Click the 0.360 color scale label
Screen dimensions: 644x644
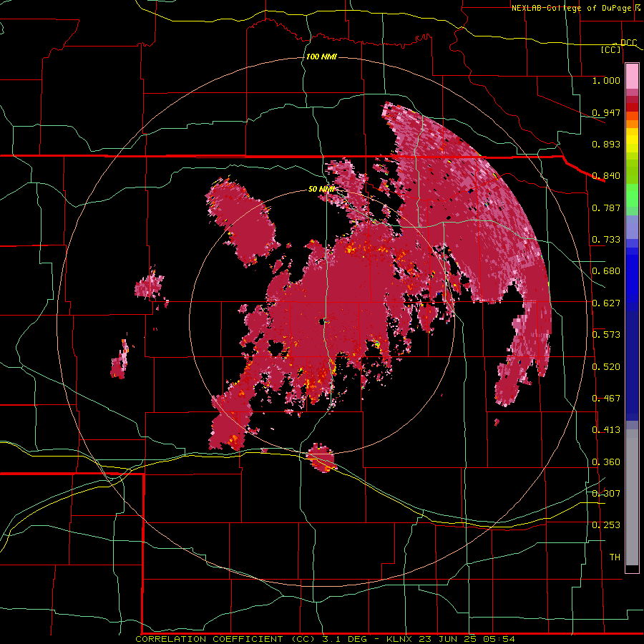click(x=606, y=462)
